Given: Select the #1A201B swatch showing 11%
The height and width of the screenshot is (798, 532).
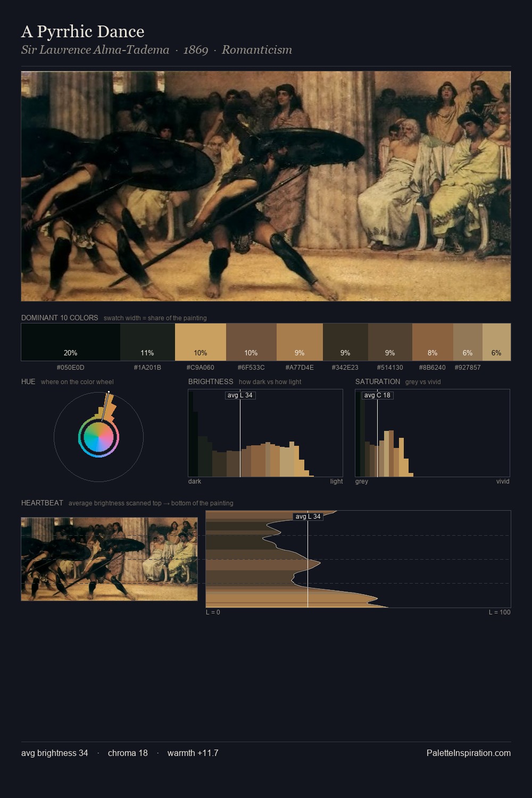Looking at the screenshot, I should tap(147, 342).
